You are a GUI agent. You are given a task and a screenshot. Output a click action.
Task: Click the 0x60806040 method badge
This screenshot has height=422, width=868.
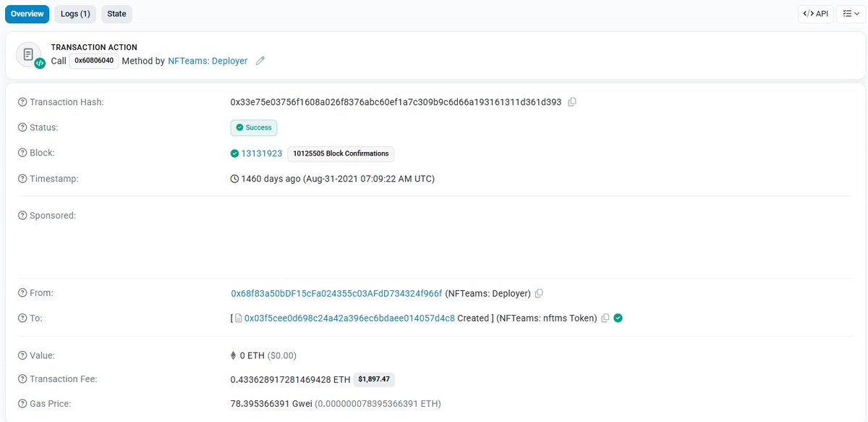point(94,61)
